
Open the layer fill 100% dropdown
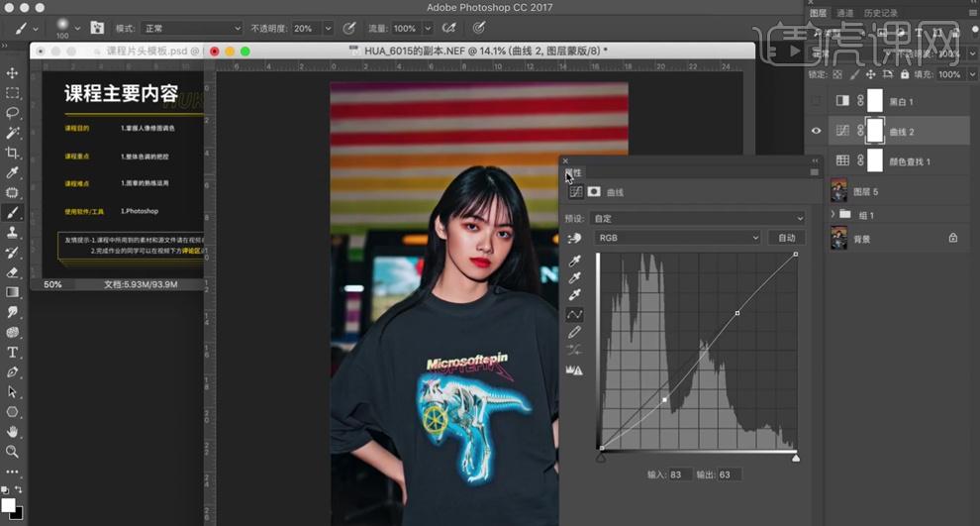click(972, 74)
